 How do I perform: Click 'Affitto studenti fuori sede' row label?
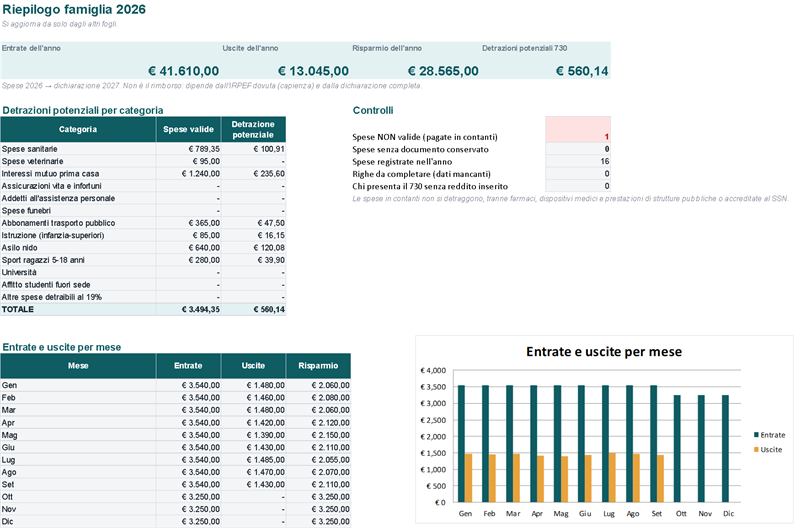point(46,285)
